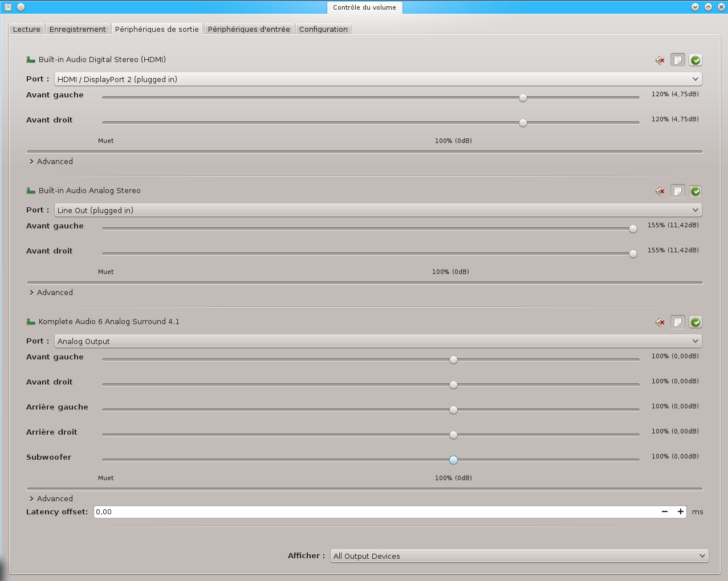
Task: Click the 'Contrôle du volume' window title
Action: pyautogui.click(x=364, y=7)
